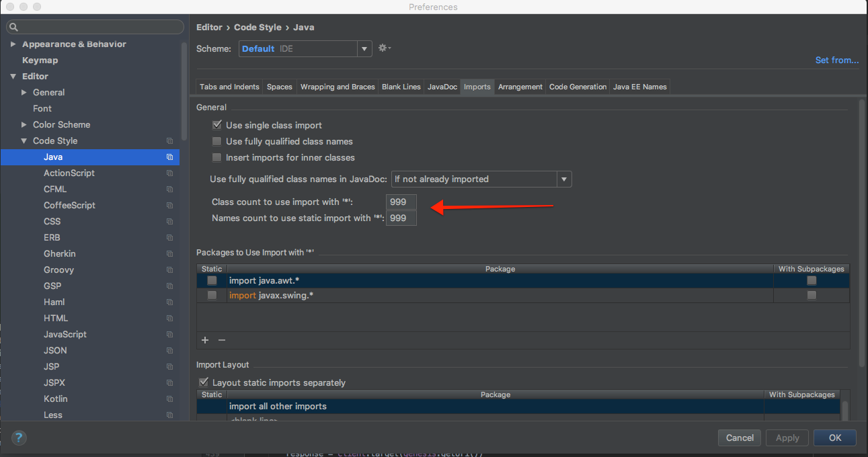
Task: Focus the Names count static import field
Action: point(401,218)
